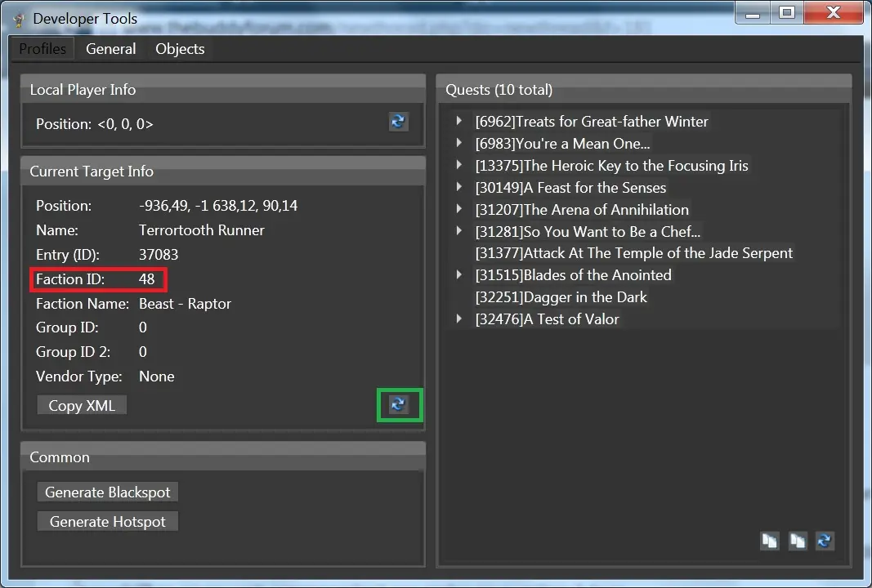Click the Generate Blackspot button

coord(108,492)
